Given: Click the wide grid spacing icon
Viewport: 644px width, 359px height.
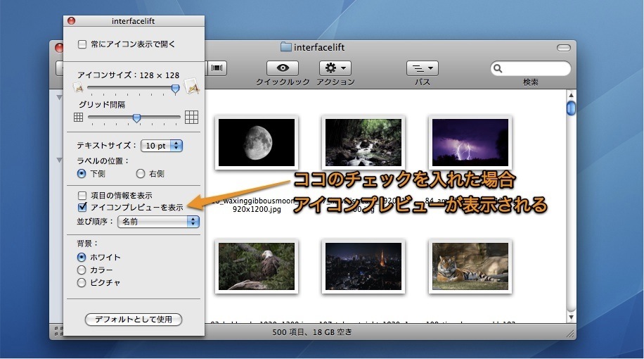Looking at the screenshot, I should (x=191, y=117).
